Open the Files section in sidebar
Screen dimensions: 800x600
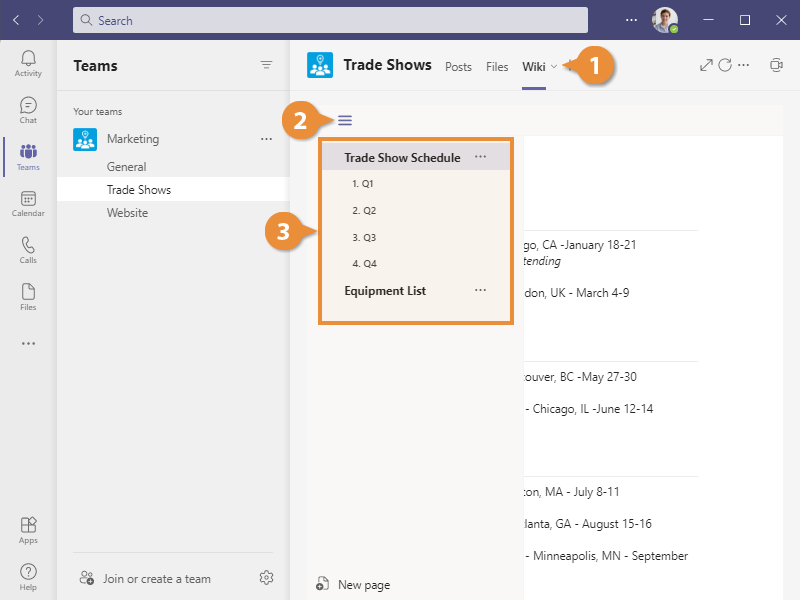(x=28, y=297)
